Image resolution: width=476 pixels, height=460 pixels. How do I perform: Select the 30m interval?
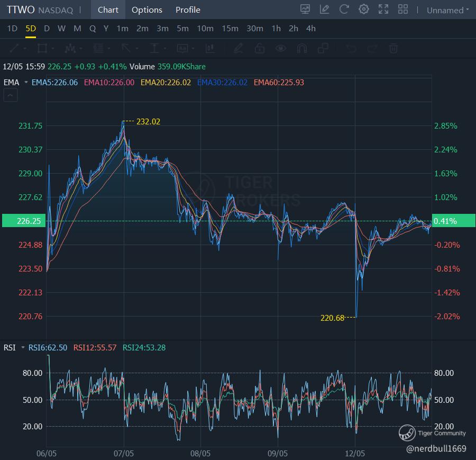coord(255,29)
